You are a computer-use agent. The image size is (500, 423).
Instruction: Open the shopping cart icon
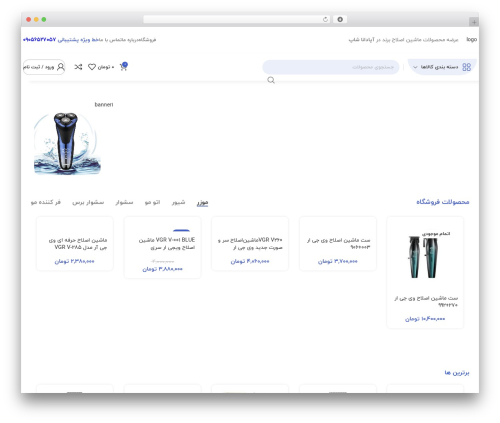(x=123, y=67)
